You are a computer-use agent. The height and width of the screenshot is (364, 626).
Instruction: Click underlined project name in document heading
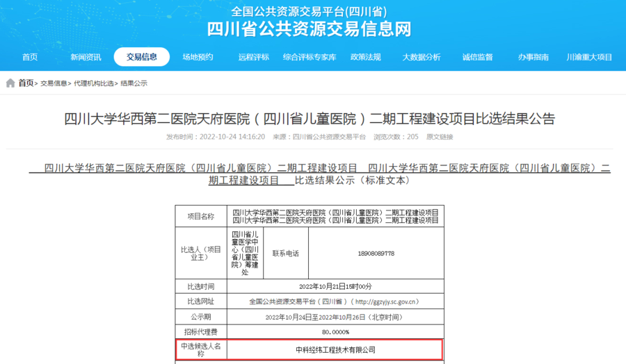click(x=319, y=174)
